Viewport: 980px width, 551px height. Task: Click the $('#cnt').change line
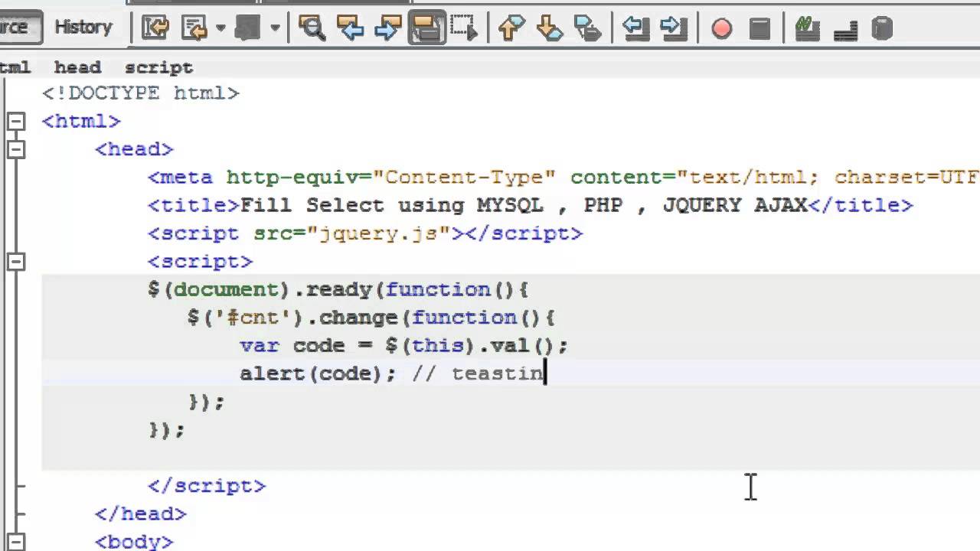(x=371, y=318)
